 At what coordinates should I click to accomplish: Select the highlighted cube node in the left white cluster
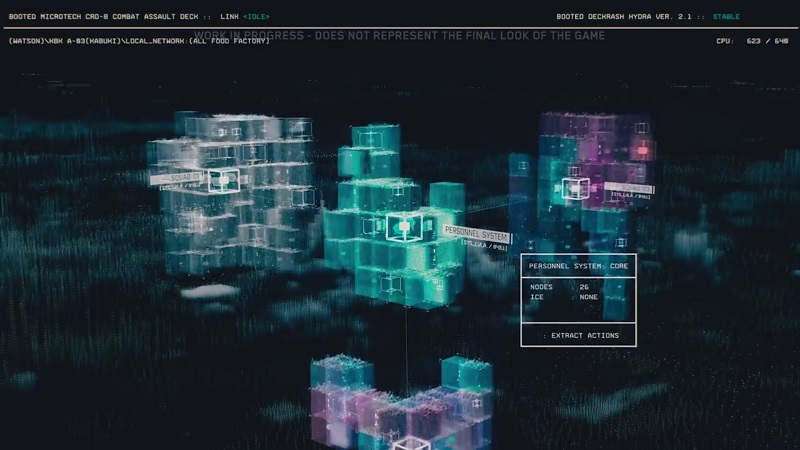224,181
